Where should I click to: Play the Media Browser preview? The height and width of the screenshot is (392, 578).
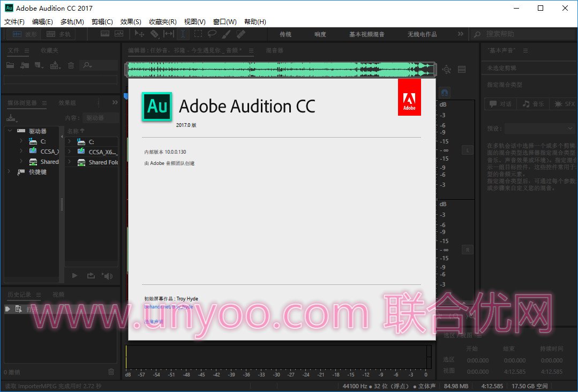pos(75,276)
